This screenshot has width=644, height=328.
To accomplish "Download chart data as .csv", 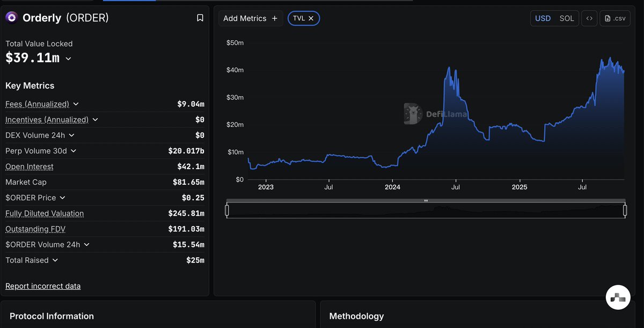I will (614, 18).
